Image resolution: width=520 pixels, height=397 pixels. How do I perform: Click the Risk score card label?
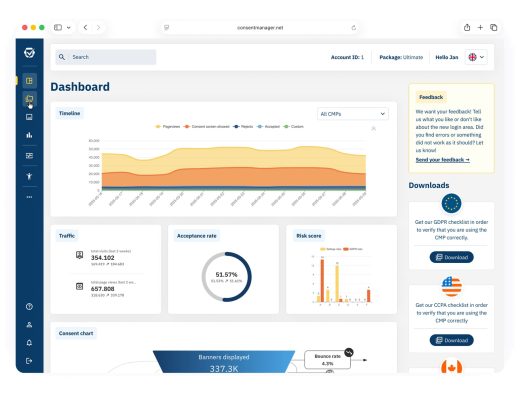309,236
